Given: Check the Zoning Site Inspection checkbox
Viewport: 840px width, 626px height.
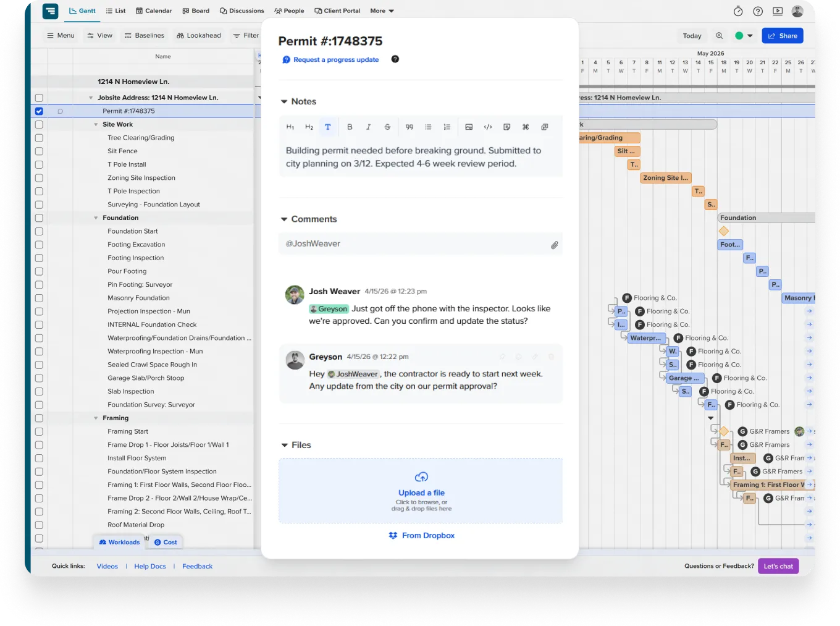Looking at the screenshot, I should click(x=39, y=178).
